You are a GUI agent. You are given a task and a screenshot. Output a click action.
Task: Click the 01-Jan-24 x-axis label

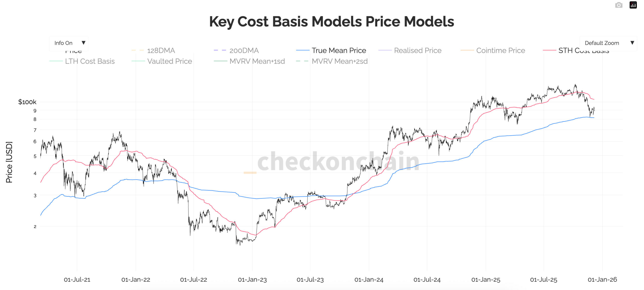pos(369,280)
